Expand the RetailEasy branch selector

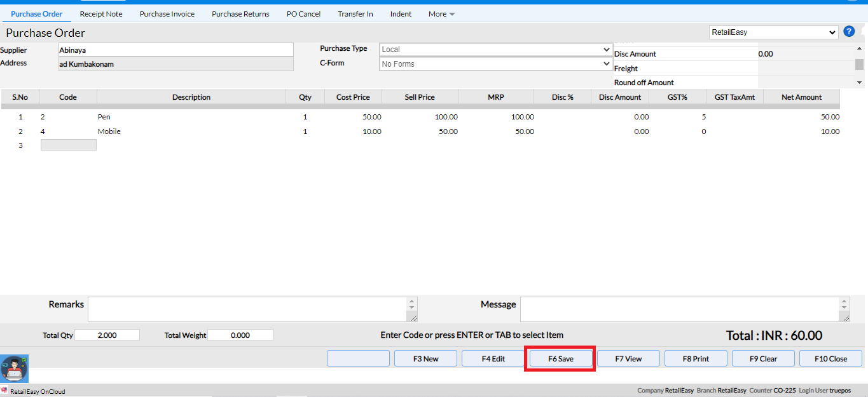coord(773,32)
